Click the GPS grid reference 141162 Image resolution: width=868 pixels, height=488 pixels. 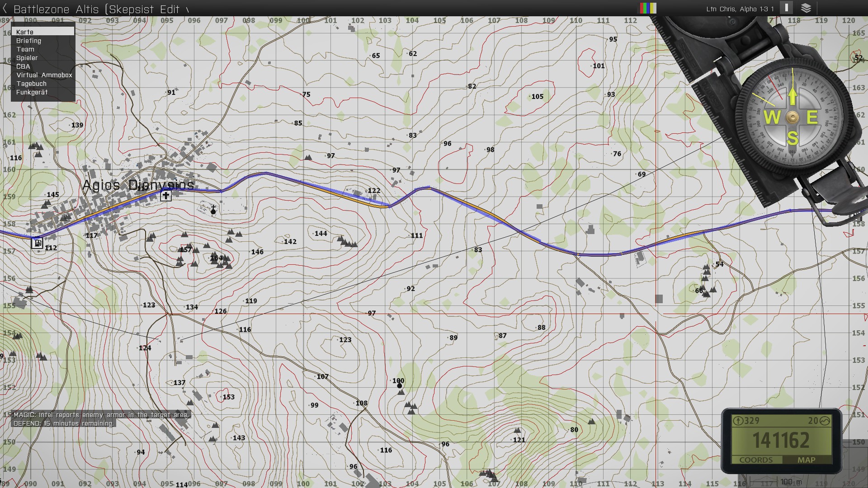(781, 441)
